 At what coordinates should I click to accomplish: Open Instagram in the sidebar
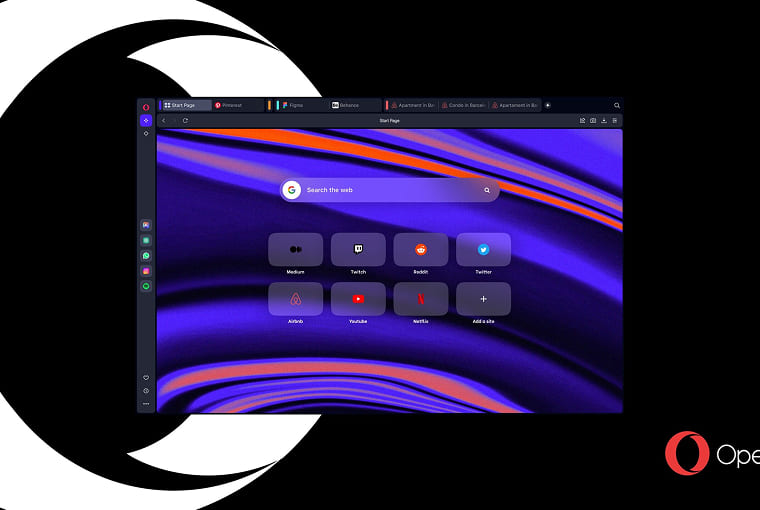tap(146, 271)
